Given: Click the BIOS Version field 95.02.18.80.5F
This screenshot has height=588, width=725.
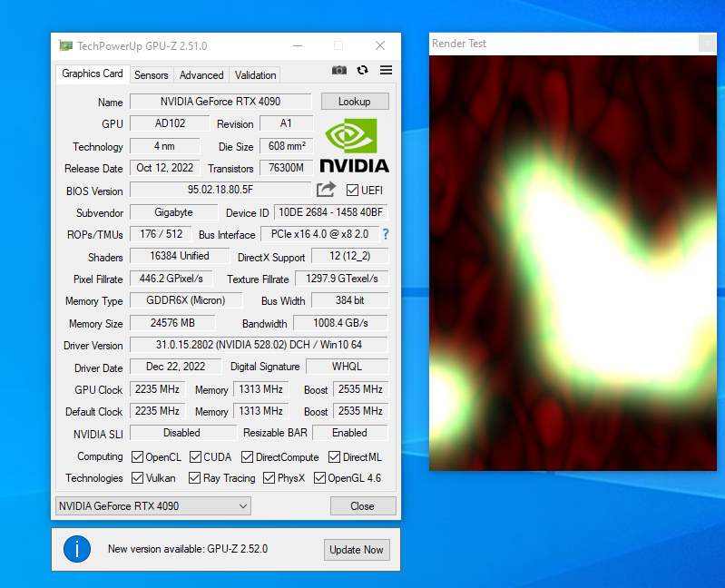Looking at the screenshot, I should tap(220, 190).
